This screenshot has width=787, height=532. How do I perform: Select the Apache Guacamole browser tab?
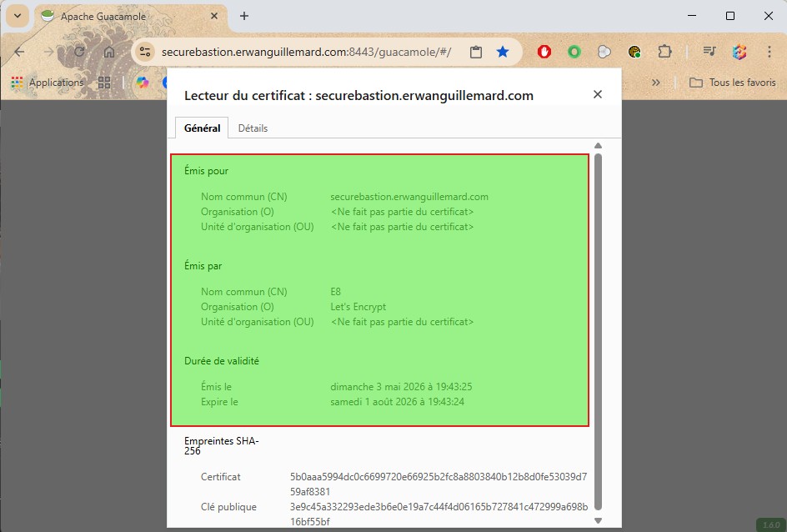tap(131, 16)
